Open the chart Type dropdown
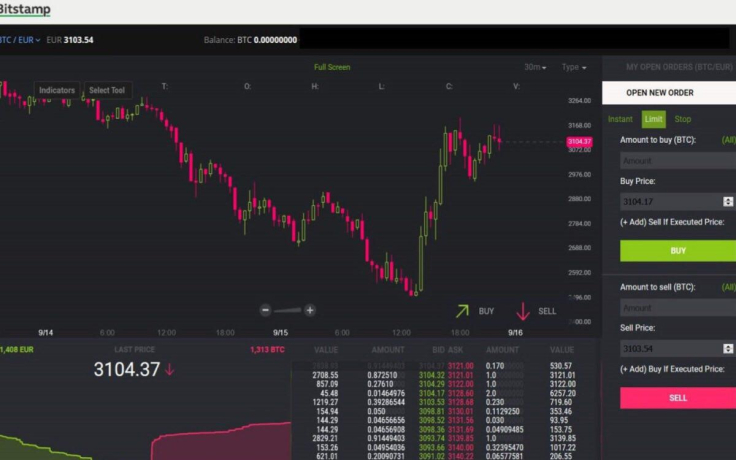Screen dimensions: 736x460 [574, 68]
